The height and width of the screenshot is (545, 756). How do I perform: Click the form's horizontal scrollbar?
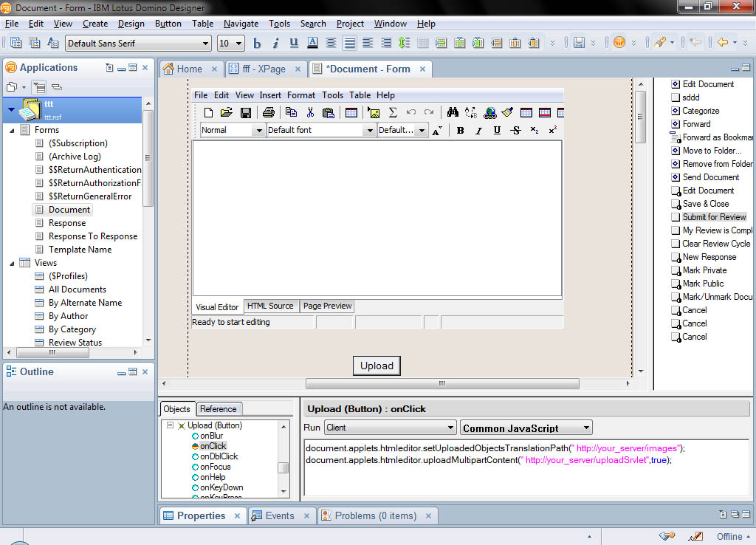click(442, 384)
